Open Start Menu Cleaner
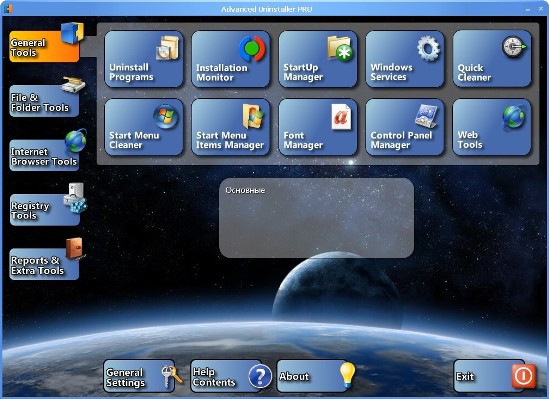 [x=144, y=127]
